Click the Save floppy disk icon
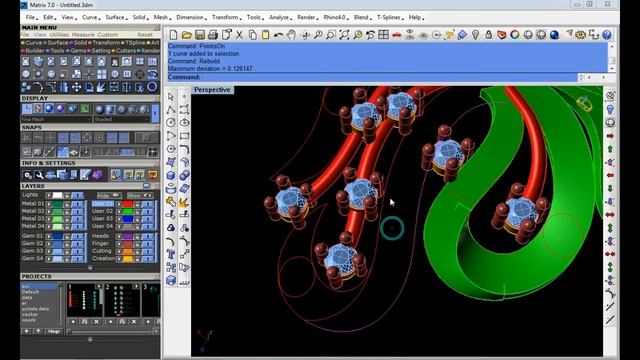The width and height of the screenshot is (640, 360). pos(200,35)
